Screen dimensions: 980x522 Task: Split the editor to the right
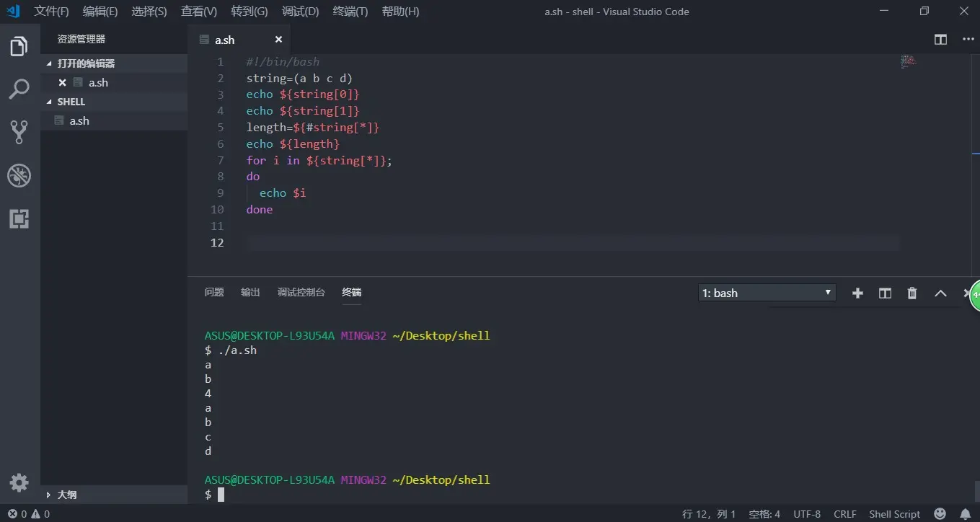point(940,40)
